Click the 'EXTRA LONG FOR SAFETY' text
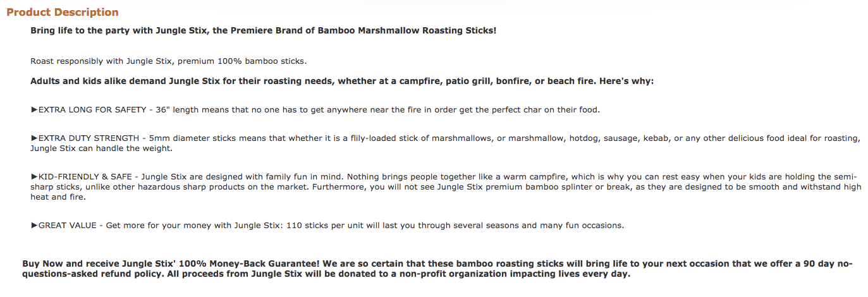This screenshot has width=868, height=297. pos(92,109)
